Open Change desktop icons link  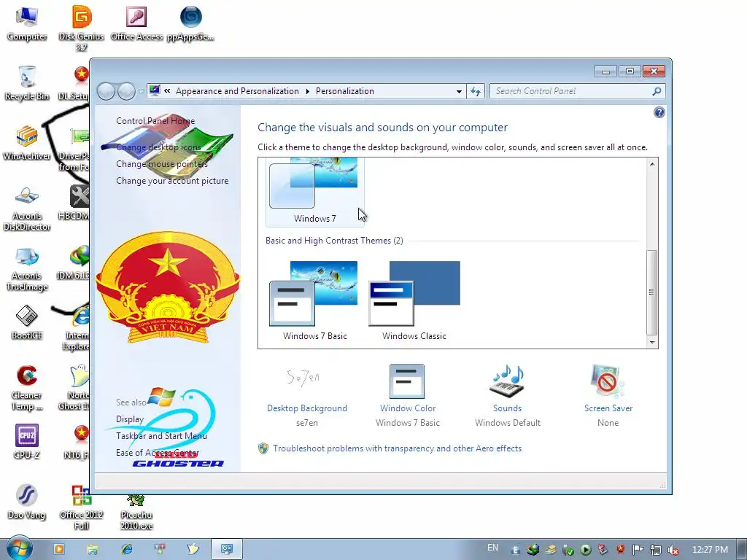tap(158, 147)
